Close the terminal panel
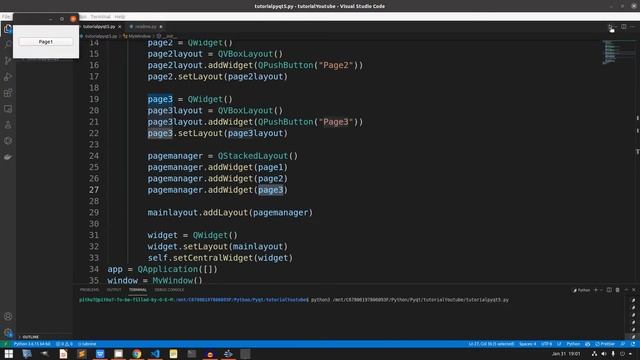 tap(634, 290)
